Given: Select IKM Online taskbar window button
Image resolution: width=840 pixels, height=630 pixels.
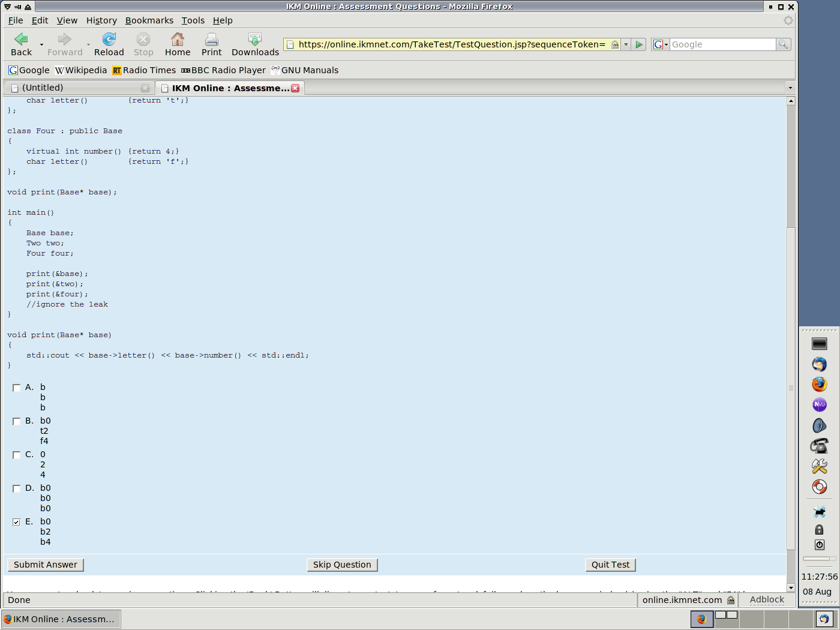Looking at the screenshot, I should tap(61, 619).
